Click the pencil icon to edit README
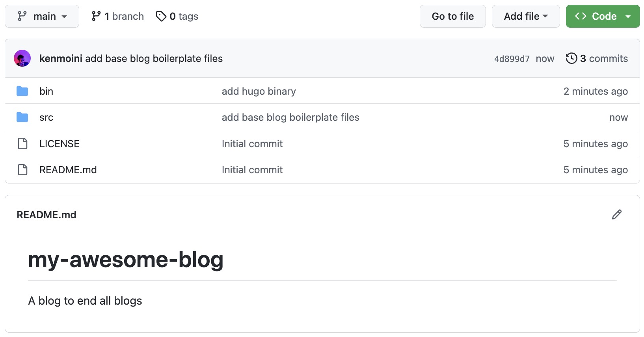The width and height of the screenshot is (644, 337). [x=616, y=214]
